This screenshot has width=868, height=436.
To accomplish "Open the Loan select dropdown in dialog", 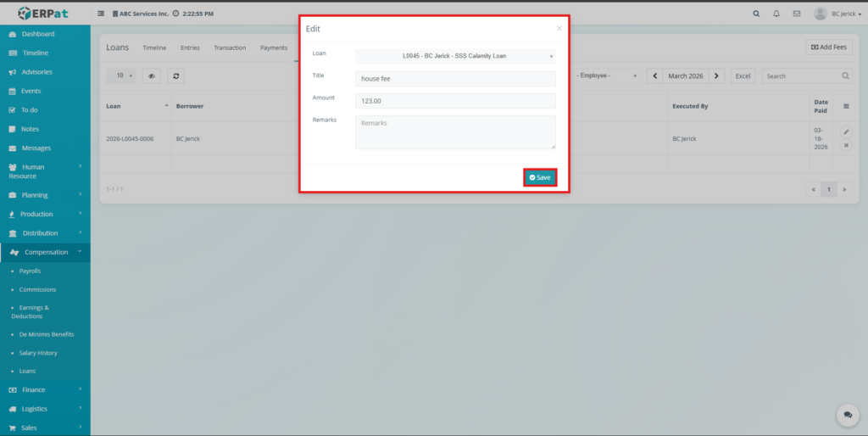I will (455, 56).
